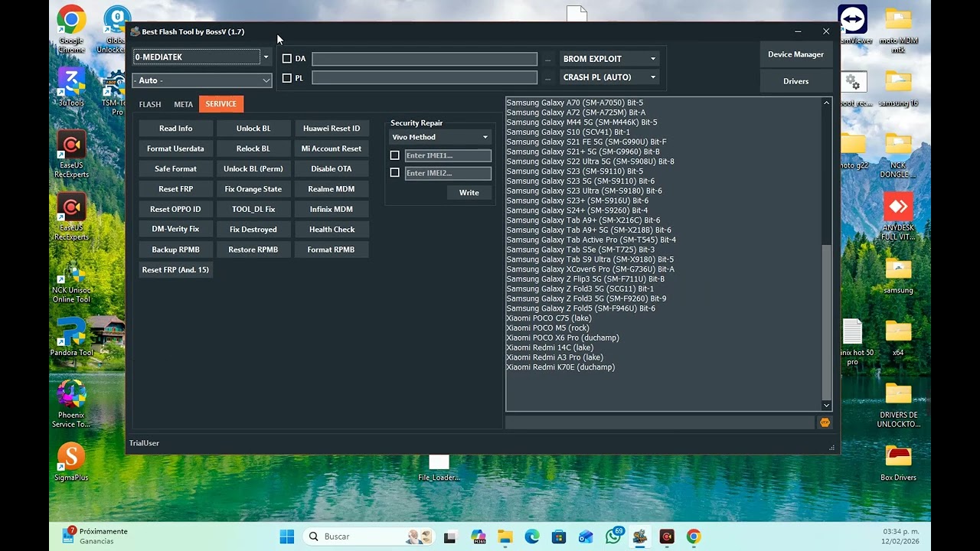
Task: Click the IMEI2 input field
Action: [448, 173]
